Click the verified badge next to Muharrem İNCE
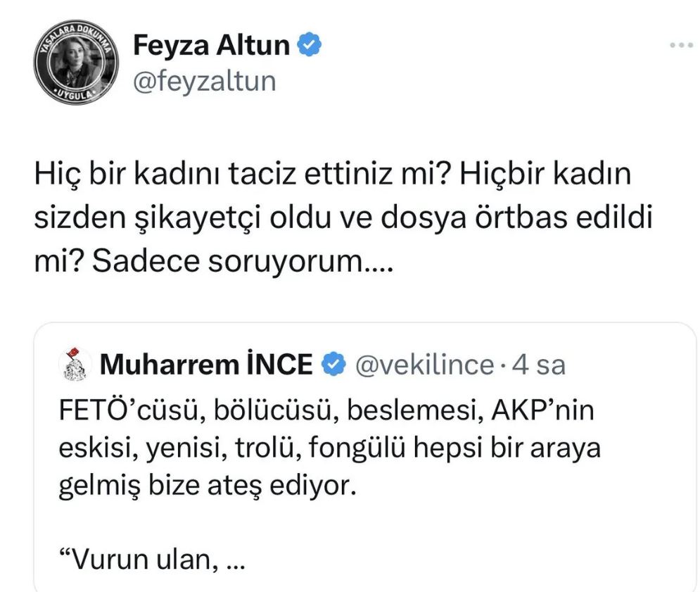Screen dimensions: 700x592 [333, 364]
